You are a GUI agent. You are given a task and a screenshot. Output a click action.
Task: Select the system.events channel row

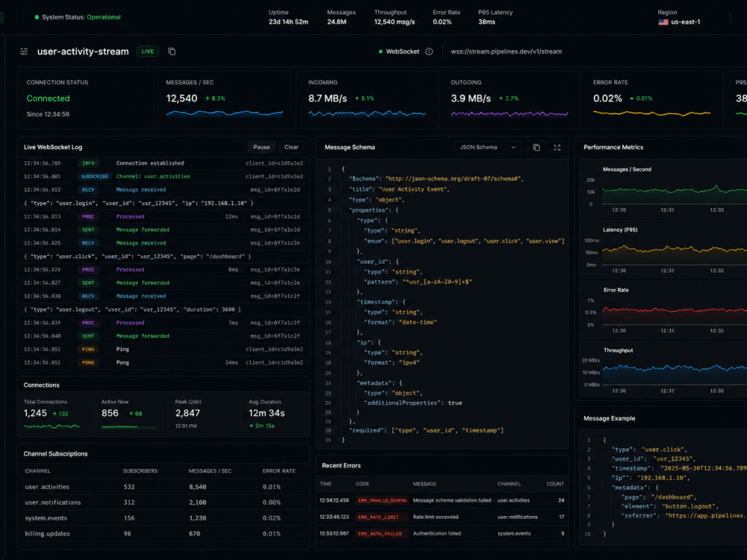click(164, 519)
